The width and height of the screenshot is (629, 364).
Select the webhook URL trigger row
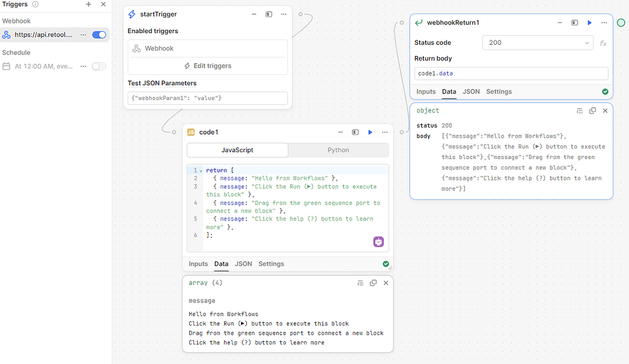[55, 35]
